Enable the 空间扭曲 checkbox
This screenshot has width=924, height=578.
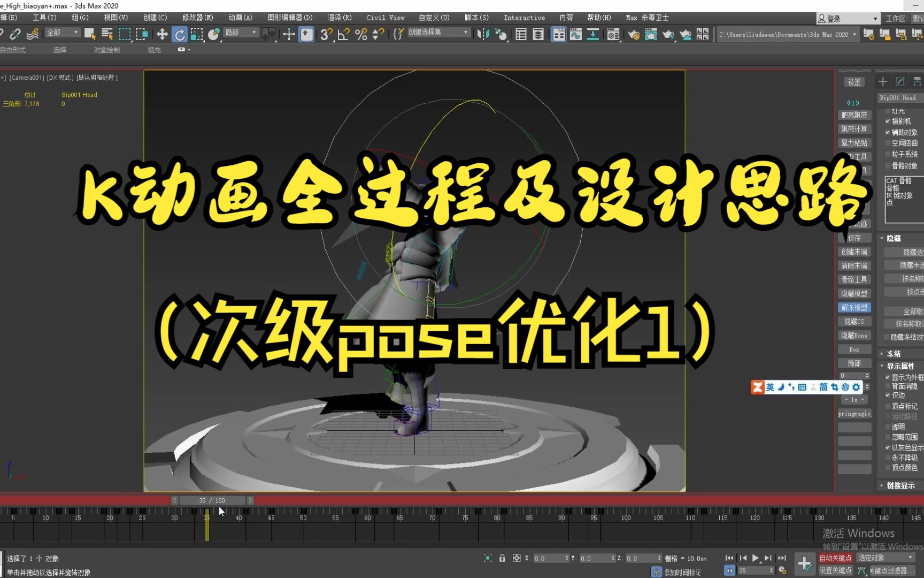click(888, 143)
